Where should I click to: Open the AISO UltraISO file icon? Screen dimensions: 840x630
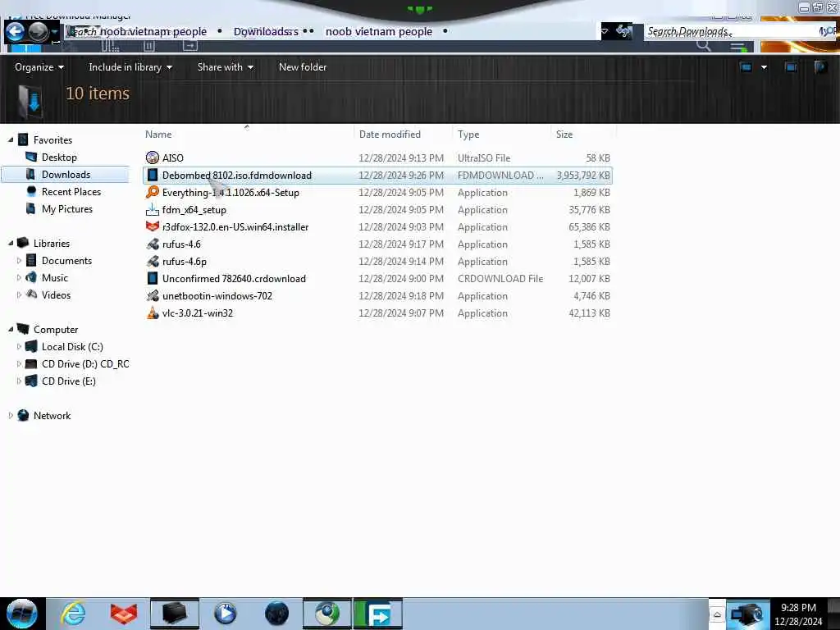pyautogui.click(x=153, y=157)
